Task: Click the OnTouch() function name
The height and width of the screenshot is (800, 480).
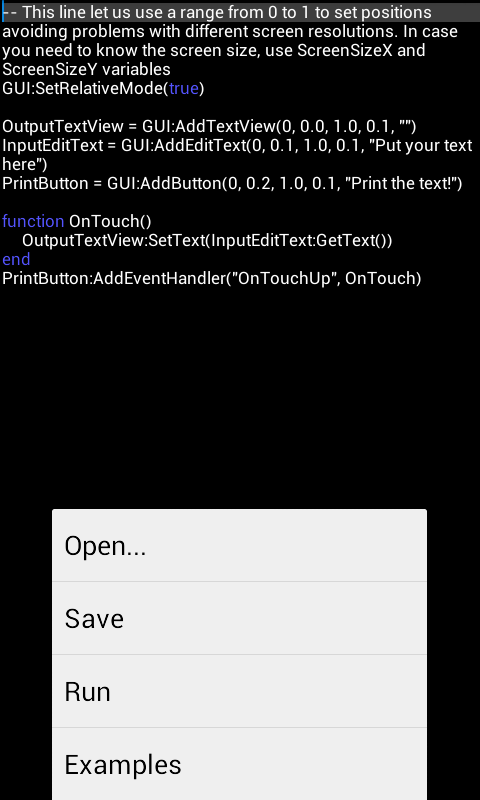Action: 110,221
